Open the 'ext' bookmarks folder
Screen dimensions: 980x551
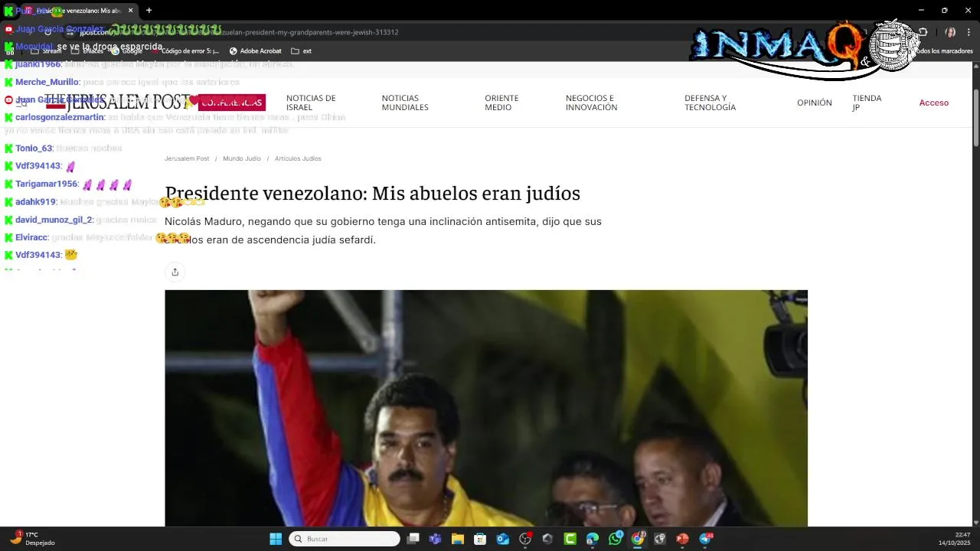coord(302,51)
